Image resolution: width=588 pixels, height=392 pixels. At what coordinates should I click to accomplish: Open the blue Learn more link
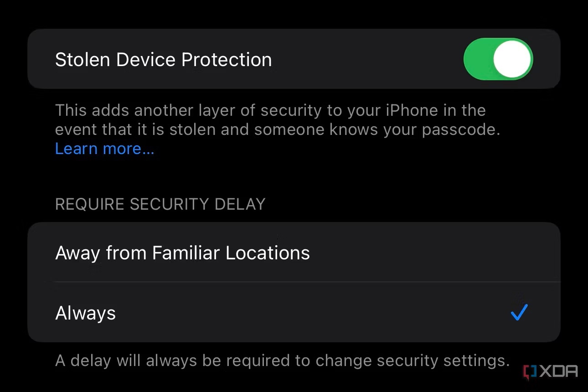(104, 149)
